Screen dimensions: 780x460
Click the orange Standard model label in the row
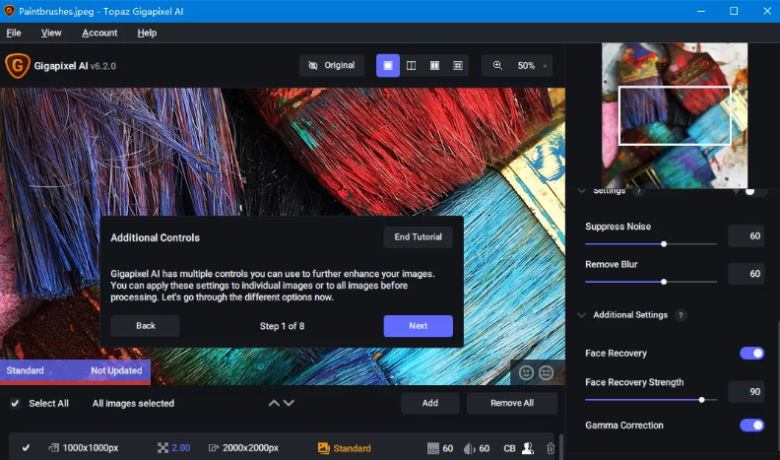[x=352, y=448]
